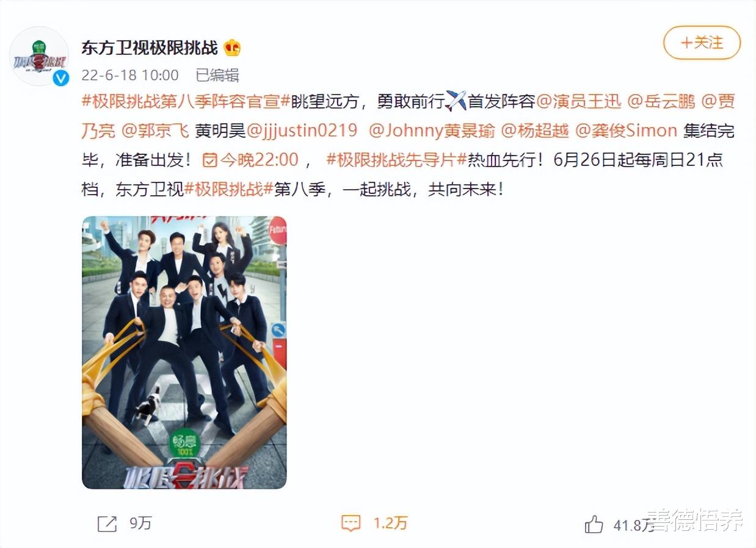
Task: Open mention @龚俊Simon
Action: pyautogui.click(x=627, y=131)
